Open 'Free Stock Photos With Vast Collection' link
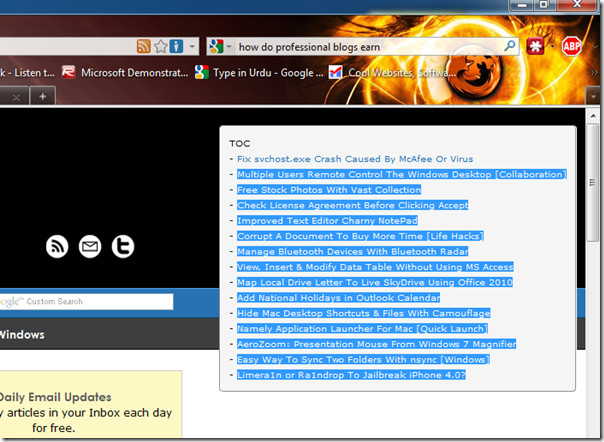Image resolution: width=604 pixels, height=442 pixels. [x=328, y=190]
